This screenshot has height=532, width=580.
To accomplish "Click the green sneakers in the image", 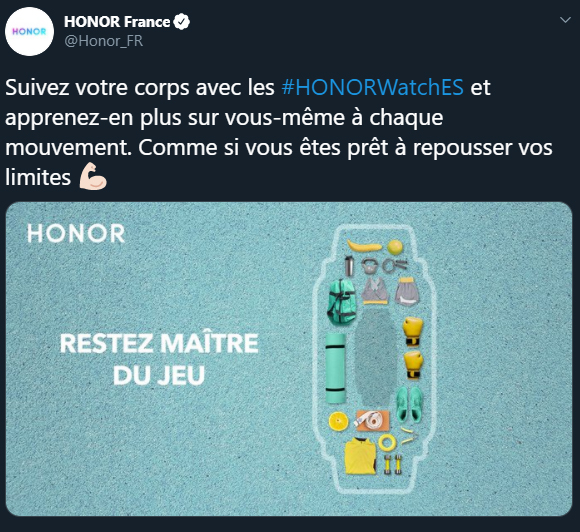I will click(409, 405).
